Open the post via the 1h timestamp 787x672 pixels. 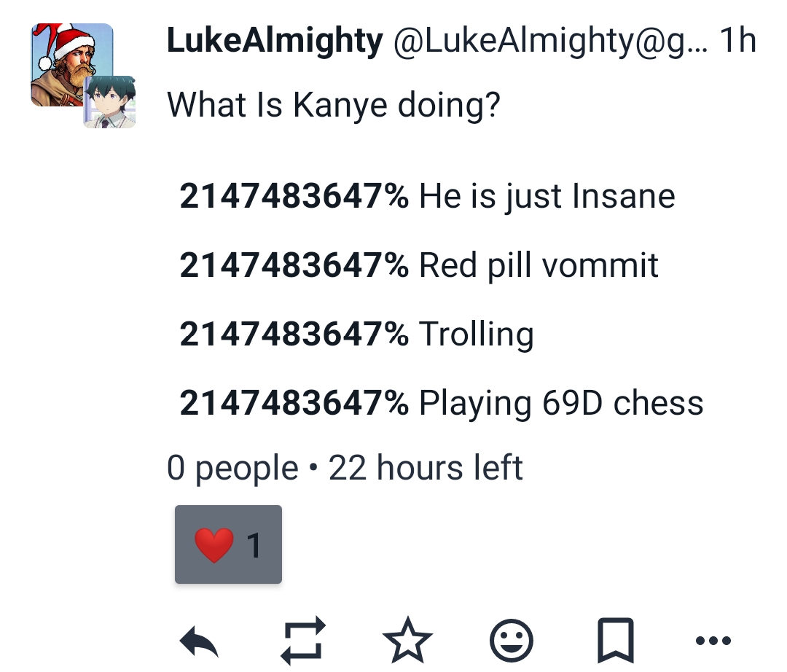pyautogui.click(x=737, y=42)
